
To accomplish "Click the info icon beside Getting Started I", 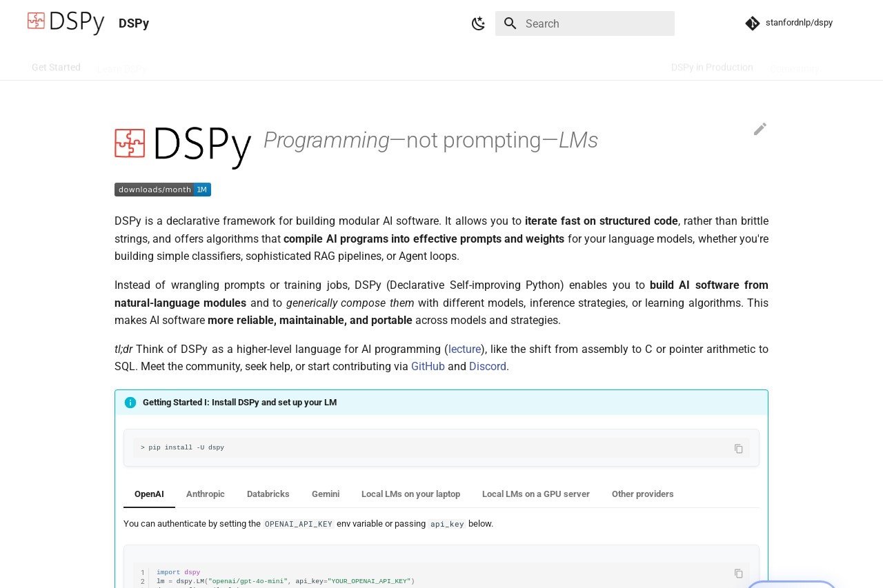I will [x=130, y=403].
